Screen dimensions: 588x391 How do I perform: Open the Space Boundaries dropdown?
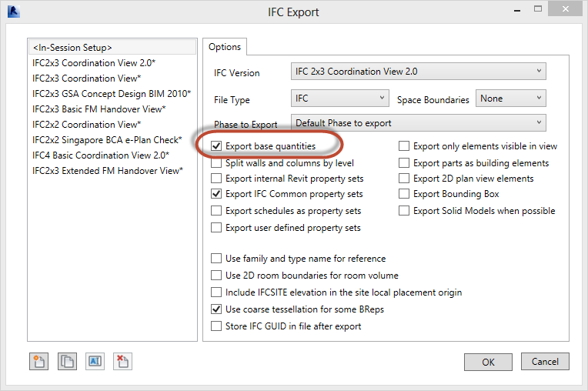511,99
